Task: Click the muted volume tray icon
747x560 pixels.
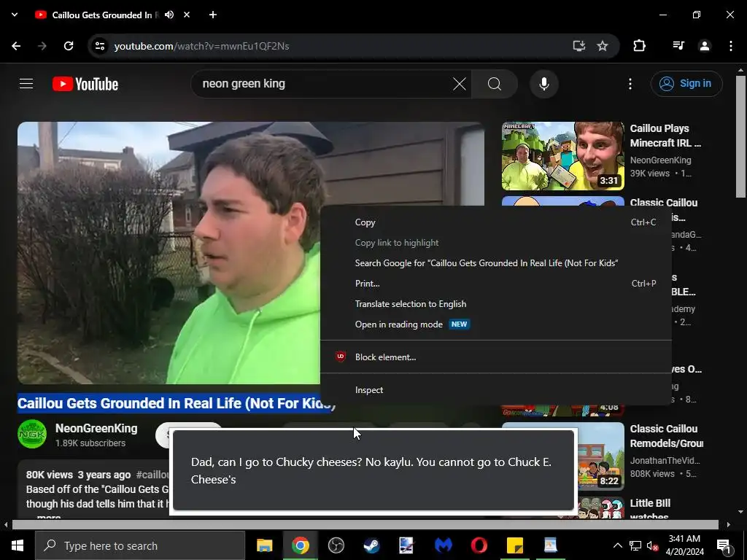Action: pyautogui.click(x=652, y=545)
